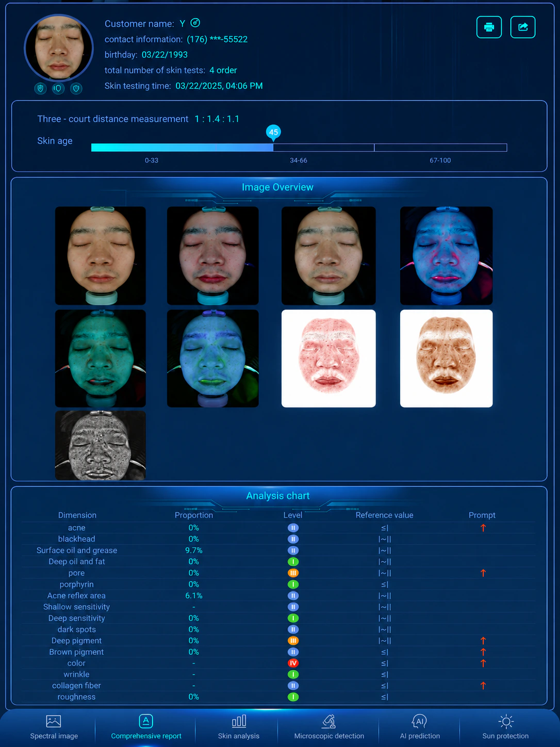
Task: Click the male gender symbol beside customer name
Action: pos(195,23)
